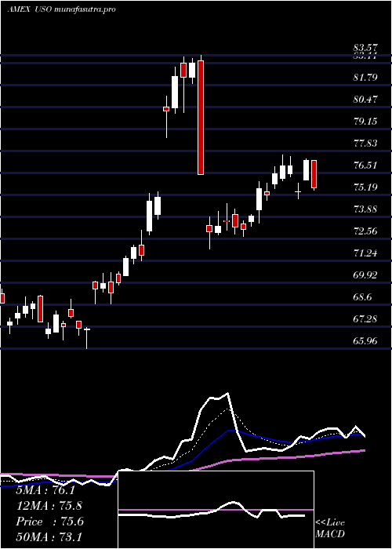
Task: Click the 76.51 price axis label
Action: pos(365,165)
